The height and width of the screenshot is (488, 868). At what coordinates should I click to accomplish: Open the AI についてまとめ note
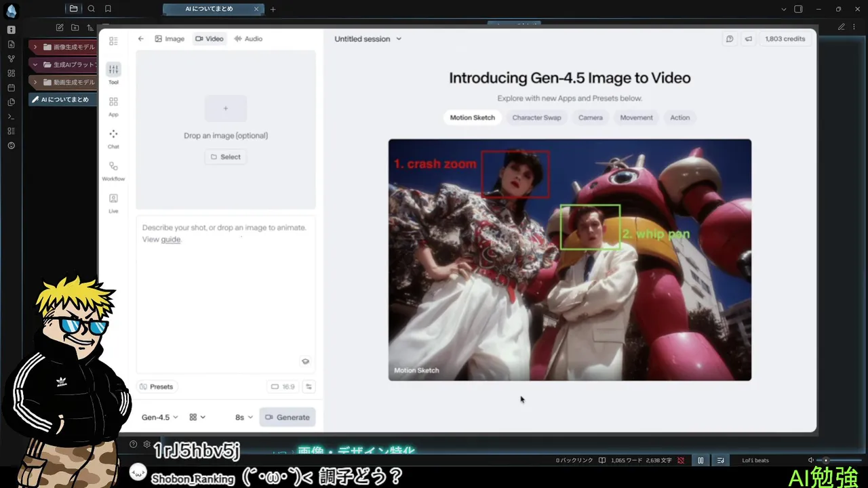click(62, 100)
